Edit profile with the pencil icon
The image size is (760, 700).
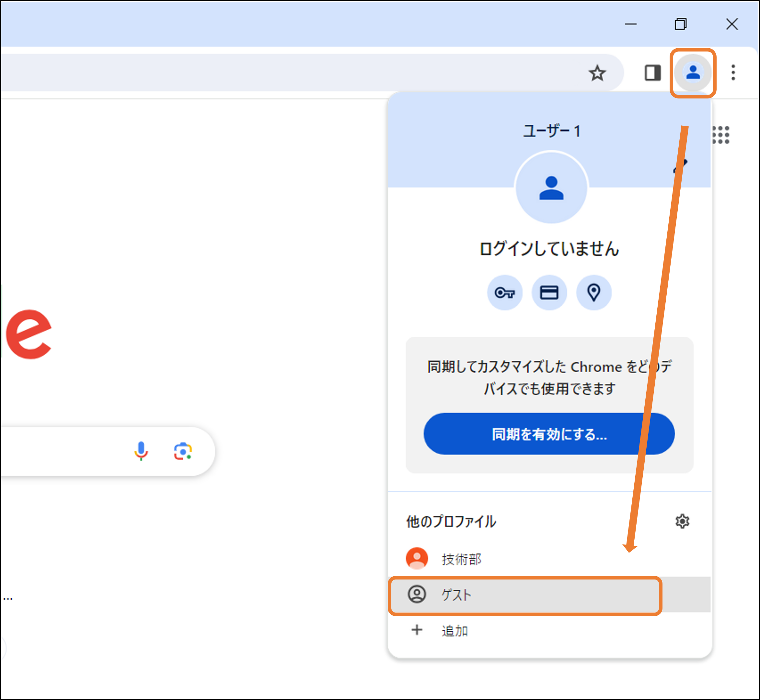click(680, 166)
